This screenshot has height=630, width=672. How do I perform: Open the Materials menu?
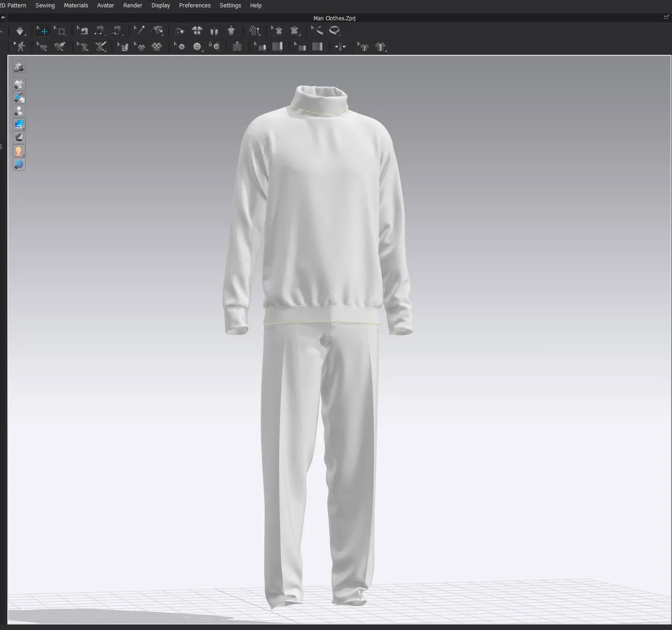pyautogui.click(x=76, y=6)
